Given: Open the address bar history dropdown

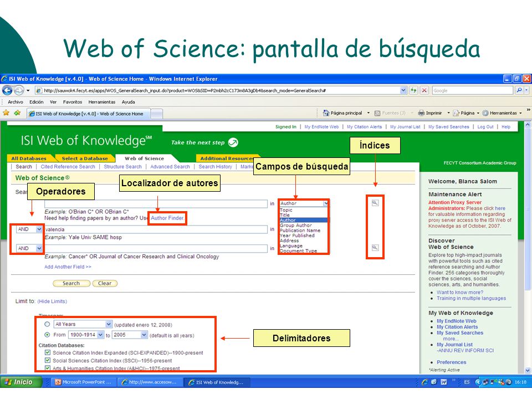Looking at the screenshot, I should pyautogui.click(x=403, y=90).
